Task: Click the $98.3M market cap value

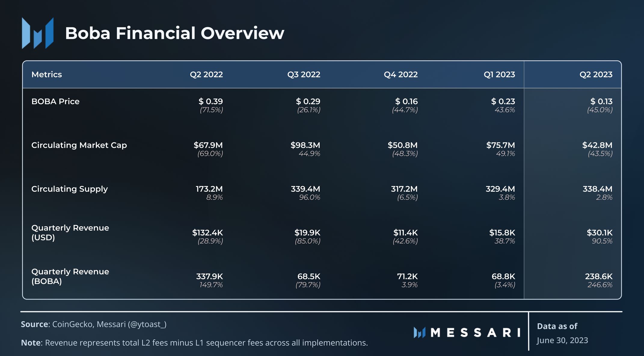Action: 305,145
